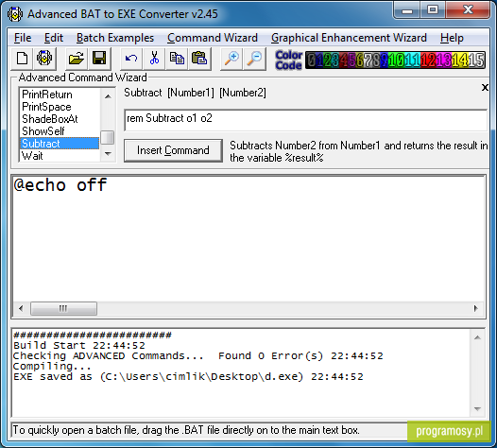Click the Undo arrow icon
This screenshot has height=448, width=497.
pos(131,59)
